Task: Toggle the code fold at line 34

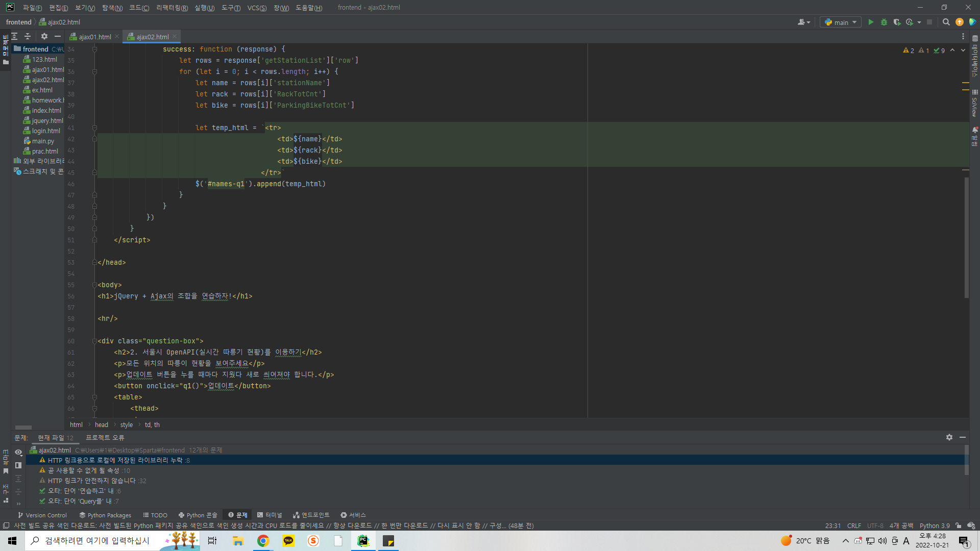Action: [94, 49]
